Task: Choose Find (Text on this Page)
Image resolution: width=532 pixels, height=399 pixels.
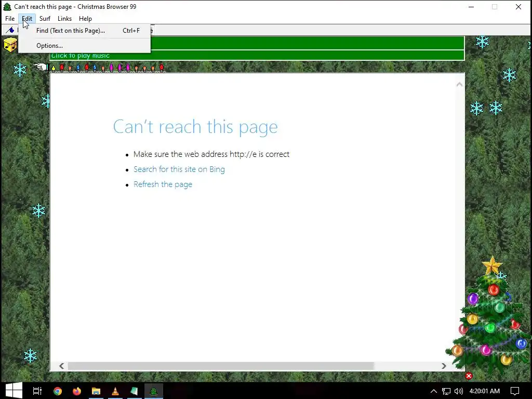Action: click(85, 31)
